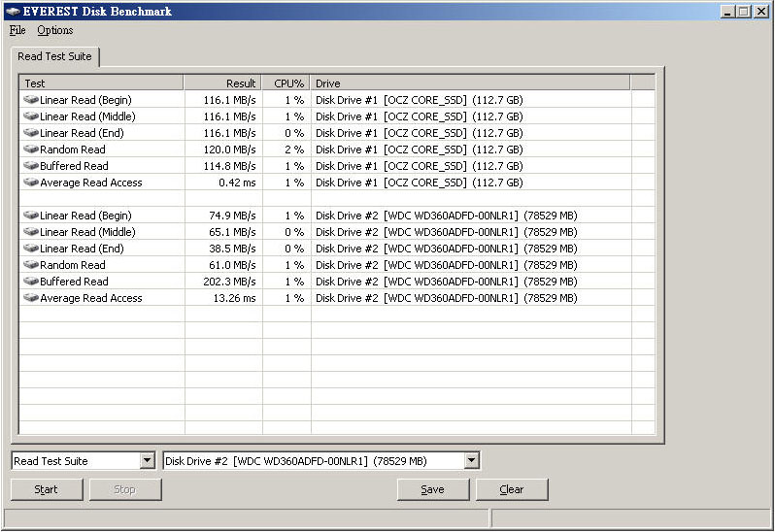775x532 pixels.
Task: Click disk icon of 38.5 MB/s Linear Read (End)
Action: point(30,249)
